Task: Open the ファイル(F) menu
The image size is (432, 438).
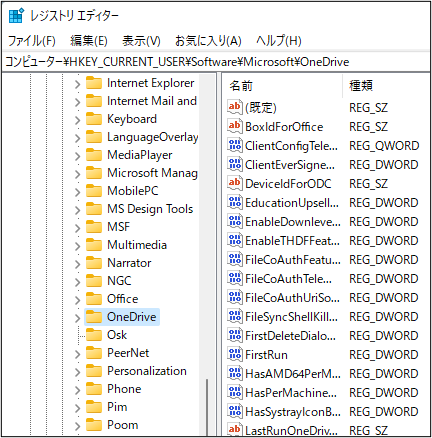Action: (x=31, y=41)
